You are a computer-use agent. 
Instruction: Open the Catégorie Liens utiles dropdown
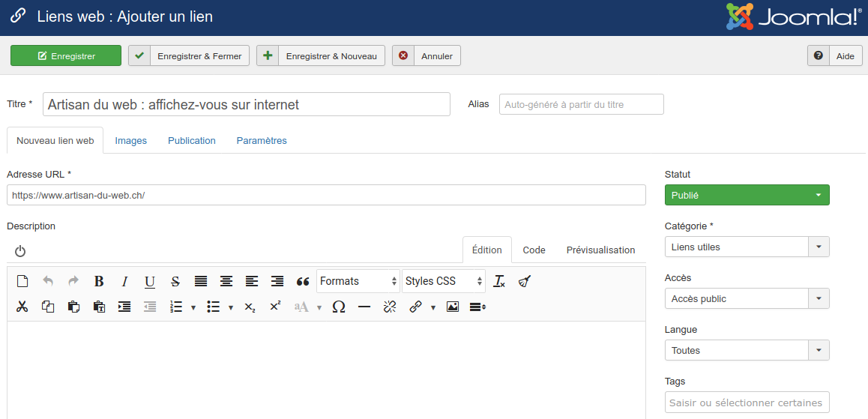[747, 247]
